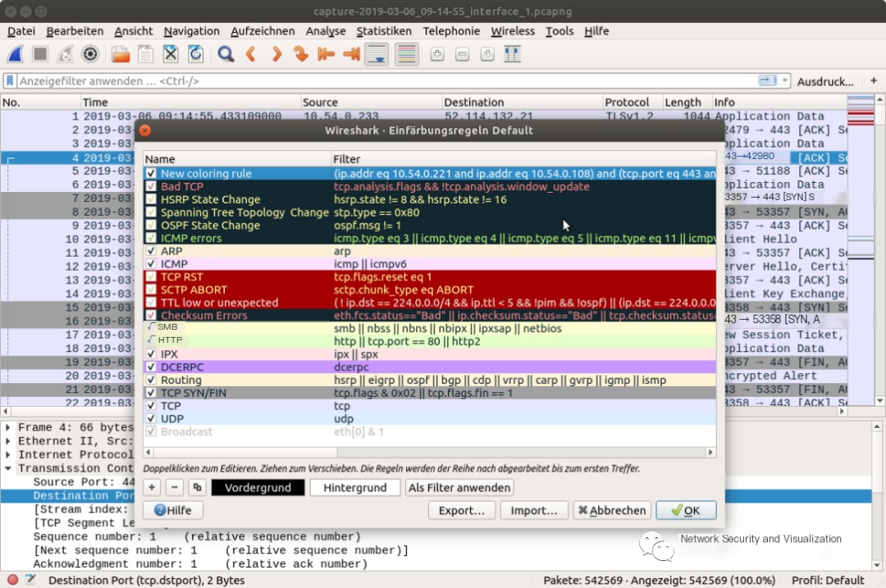The width and height of the screenshot is (886, 588).
Task: Open the Profil: Default selector
Action: click(x=828, y=580)
